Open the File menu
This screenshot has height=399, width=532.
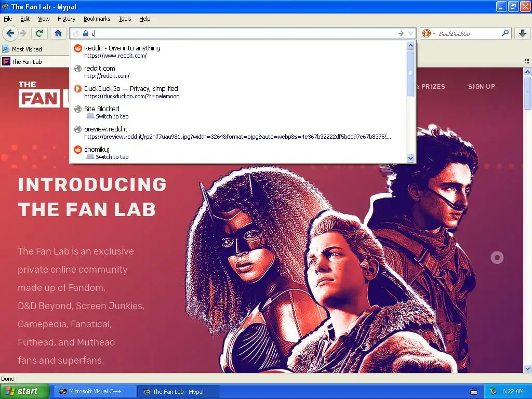(x=8, y=19)
